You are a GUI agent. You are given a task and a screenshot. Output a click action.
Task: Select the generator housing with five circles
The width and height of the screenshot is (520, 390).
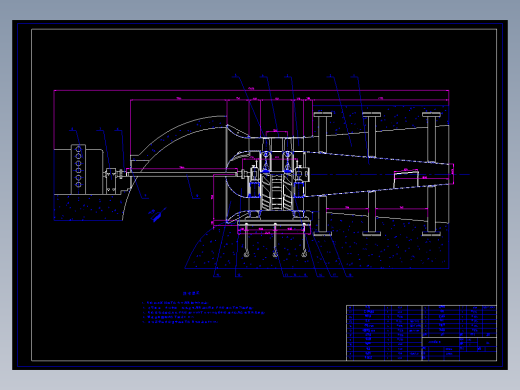point(78,169)
